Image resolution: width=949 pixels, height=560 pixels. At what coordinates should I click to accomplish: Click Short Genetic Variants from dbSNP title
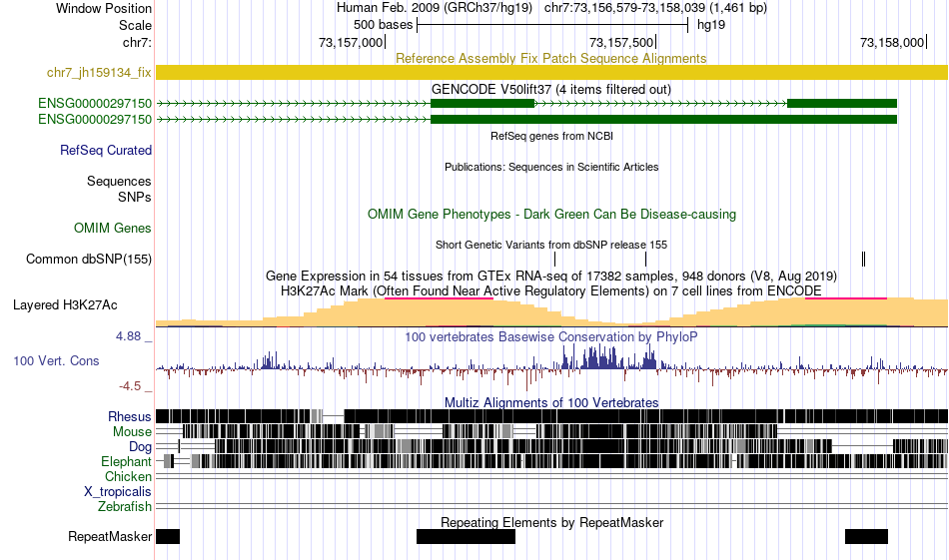pyautogui.click(x=551, y=245)
